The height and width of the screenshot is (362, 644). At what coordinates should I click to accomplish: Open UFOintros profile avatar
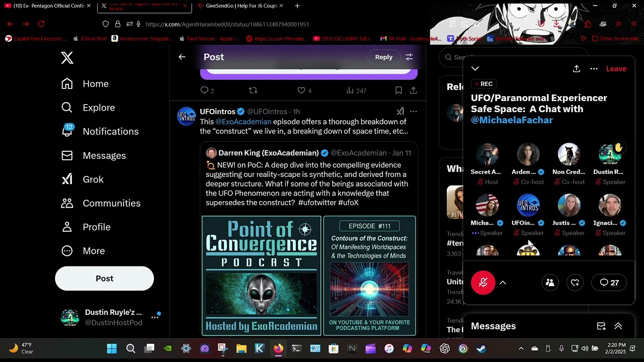(x=187, y=116)
